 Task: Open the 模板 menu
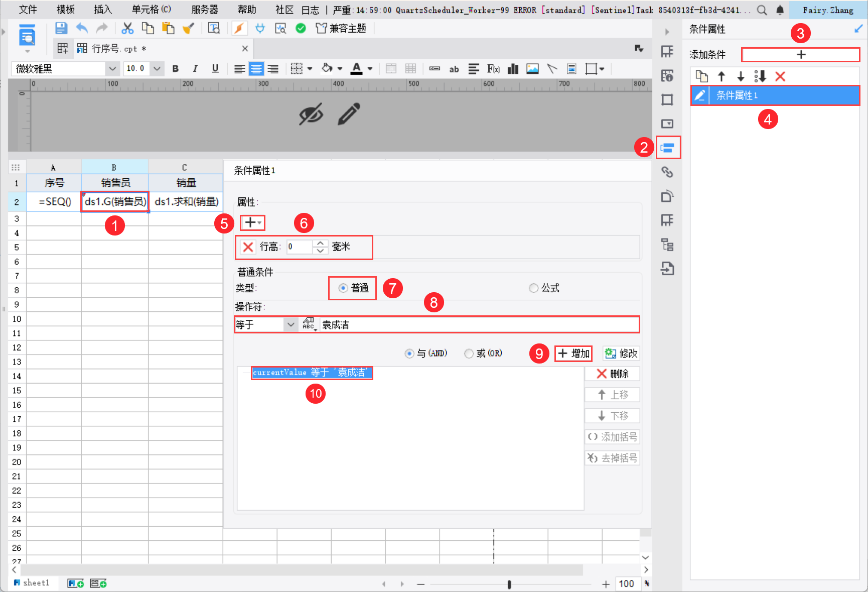pos(66,10)
